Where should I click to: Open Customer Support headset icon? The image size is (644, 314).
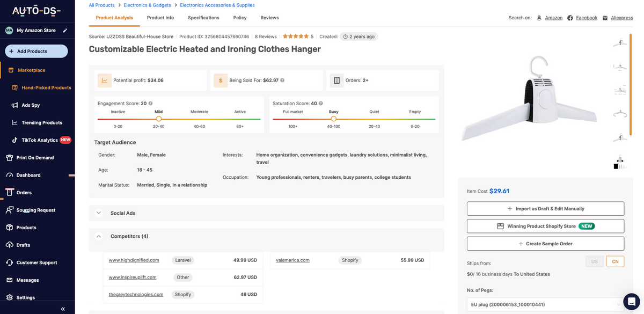click(9, 262)
